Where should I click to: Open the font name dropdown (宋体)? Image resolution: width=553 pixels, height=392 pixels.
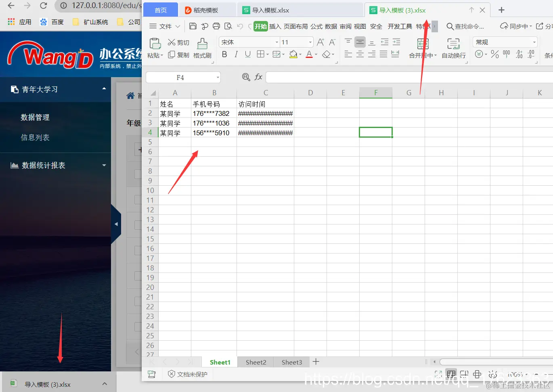pyautogui.click(x=277, y=42)
